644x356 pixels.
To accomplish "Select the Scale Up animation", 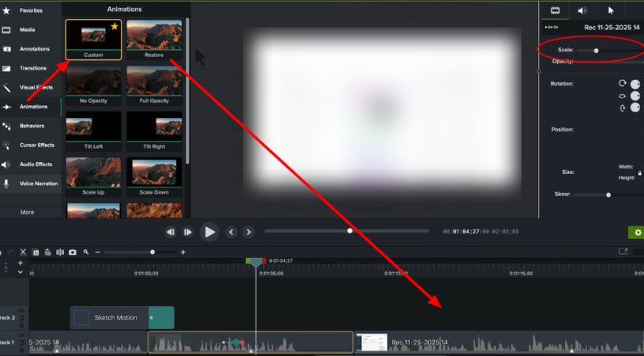I will 93,177.
